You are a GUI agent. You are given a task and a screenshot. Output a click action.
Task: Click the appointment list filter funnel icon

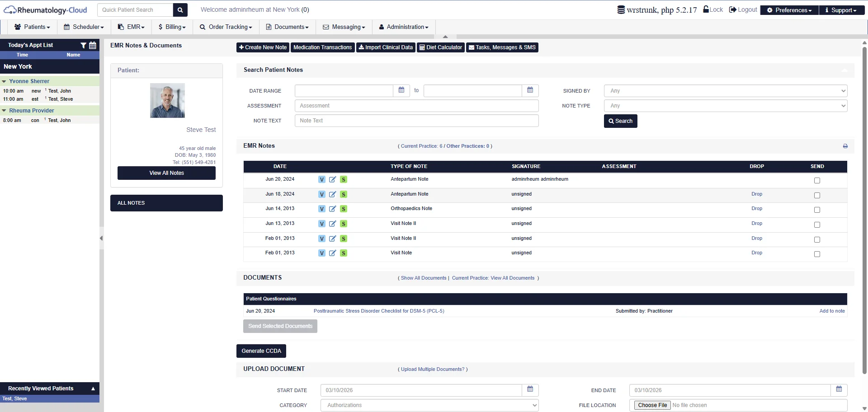tap(83, 45)
